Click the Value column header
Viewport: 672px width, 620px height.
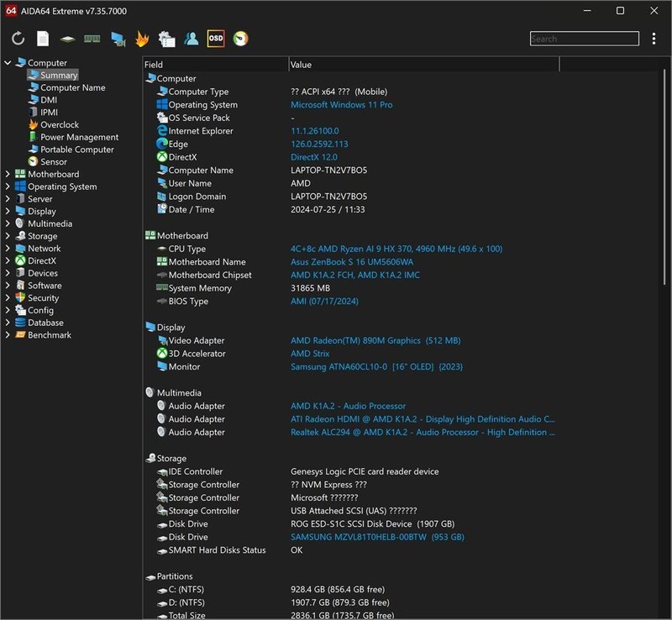[x=301, y=65]
